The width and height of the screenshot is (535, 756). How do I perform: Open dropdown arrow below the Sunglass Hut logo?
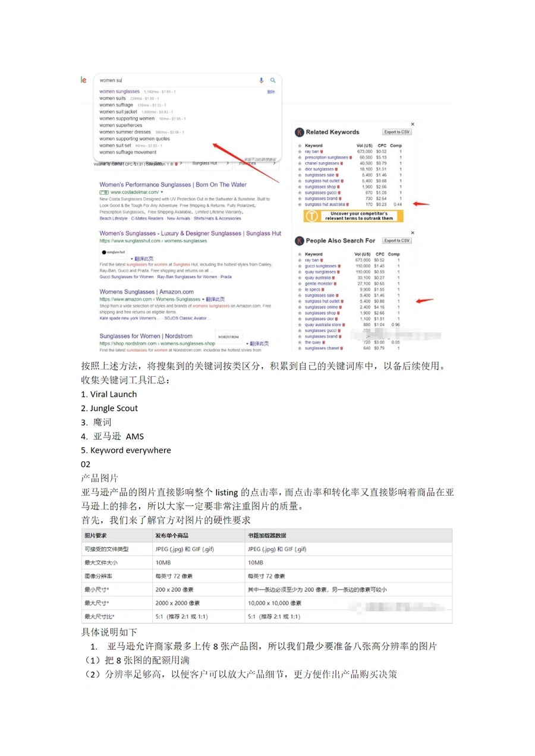(132, 259)
